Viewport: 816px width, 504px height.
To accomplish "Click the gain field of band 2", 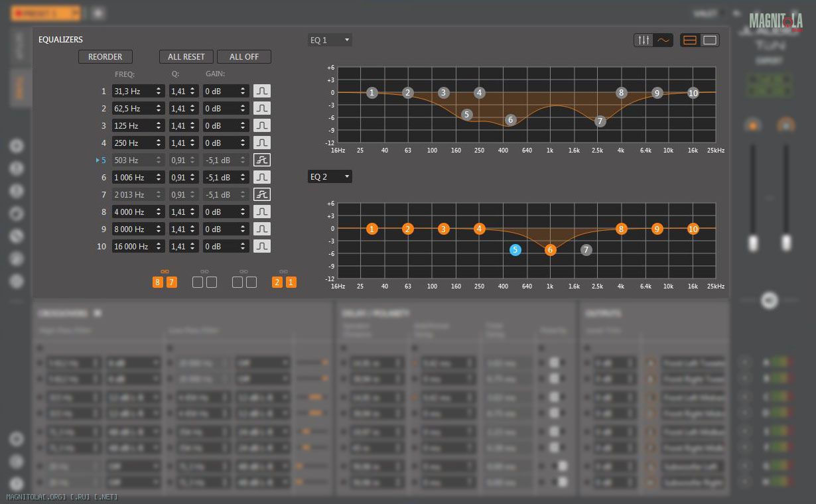I will coord(226,108).
